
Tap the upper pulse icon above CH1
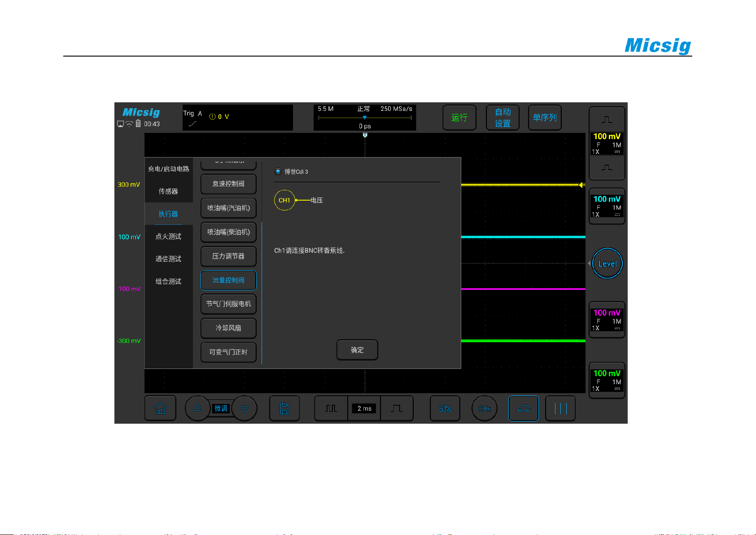[607, 120]
